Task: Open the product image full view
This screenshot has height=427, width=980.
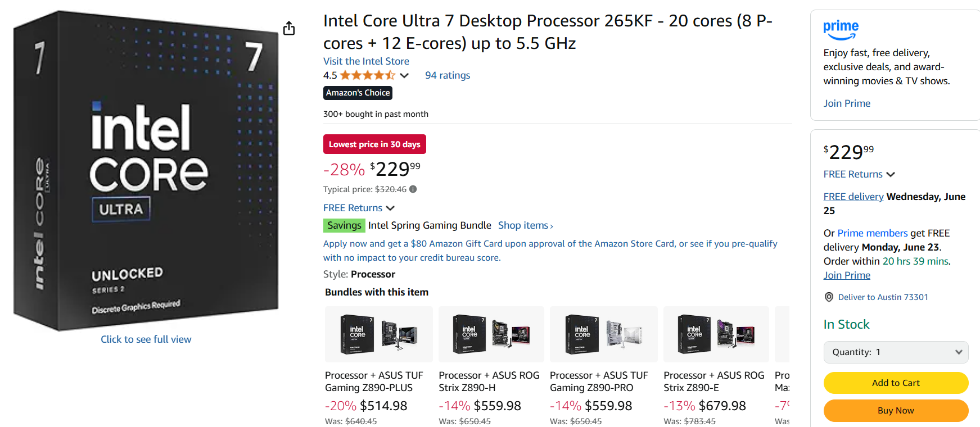Action: point(146,339)
